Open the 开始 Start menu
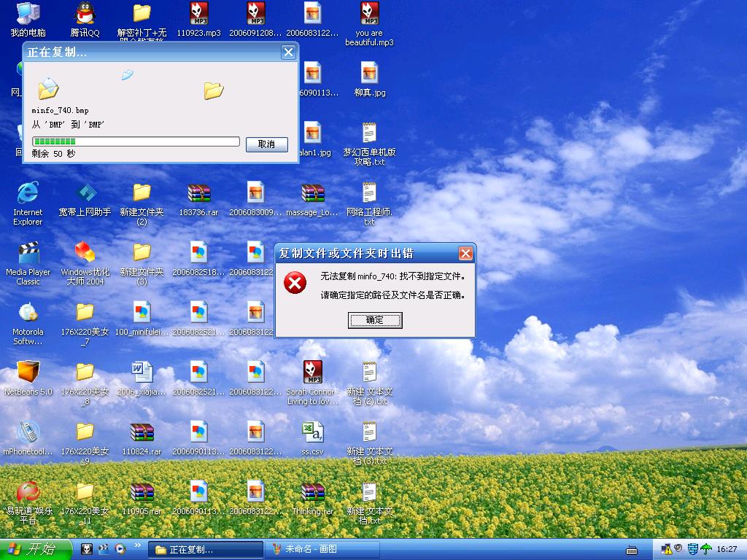Image resolution: width=747 pixels, height=560 pixels. [36, 549]
